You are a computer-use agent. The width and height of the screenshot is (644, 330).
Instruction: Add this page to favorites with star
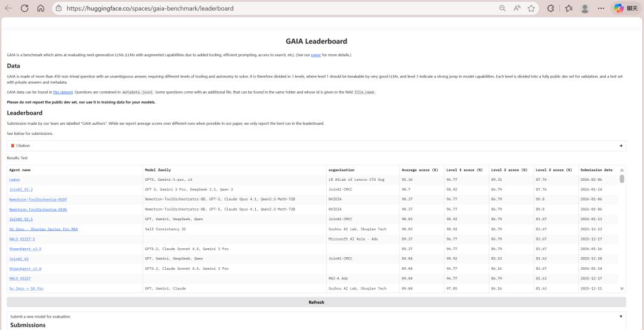531,8
